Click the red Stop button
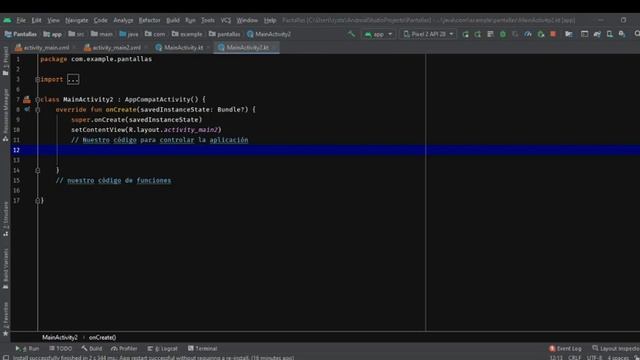 pos(553,34)
